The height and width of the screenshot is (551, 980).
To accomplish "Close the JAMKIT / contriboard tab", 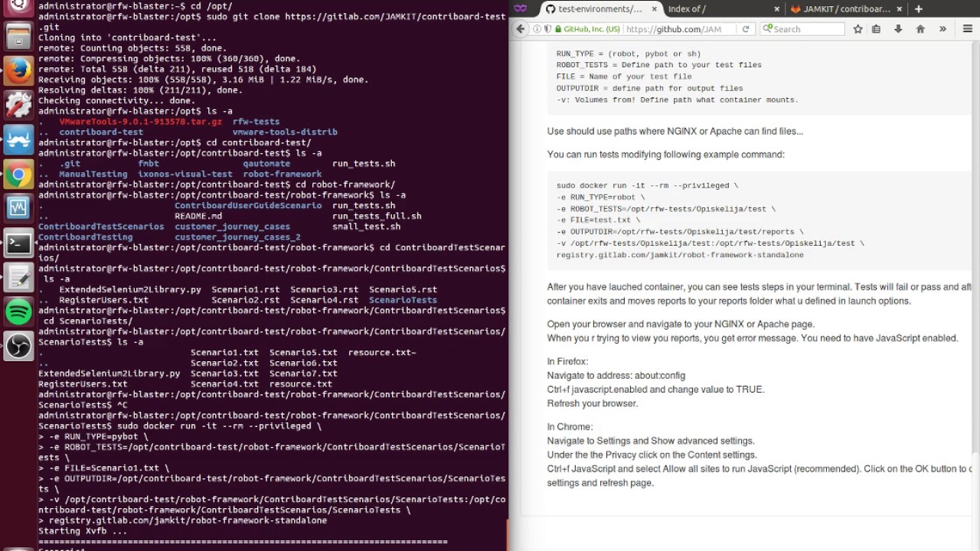I will [x=900, y=9].
